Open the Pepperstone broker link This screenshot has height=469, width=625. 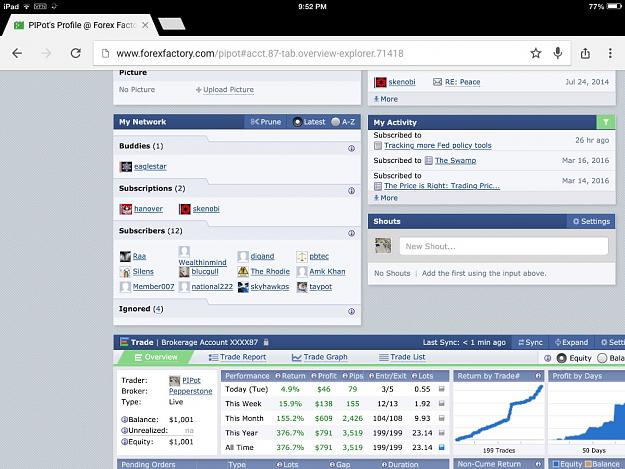[191, 391]
